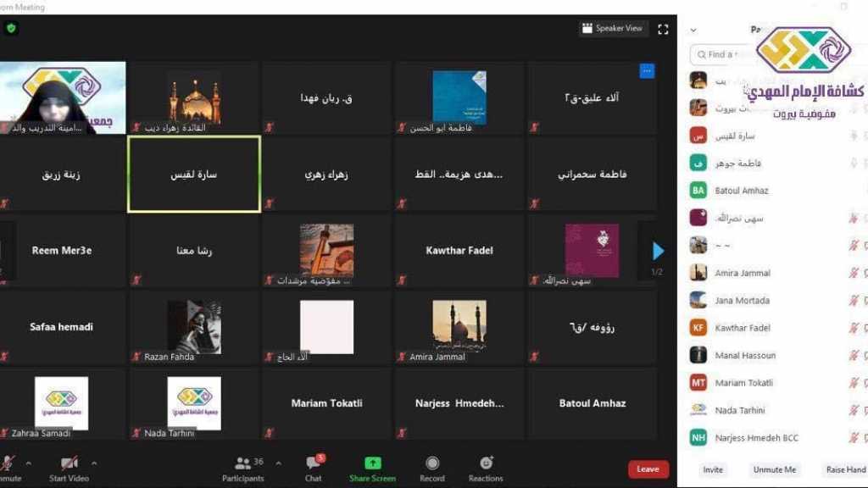The image size is (868, 488).
Task: Click the blue more options button on top-right tile
Action: (x=647, y=71)
